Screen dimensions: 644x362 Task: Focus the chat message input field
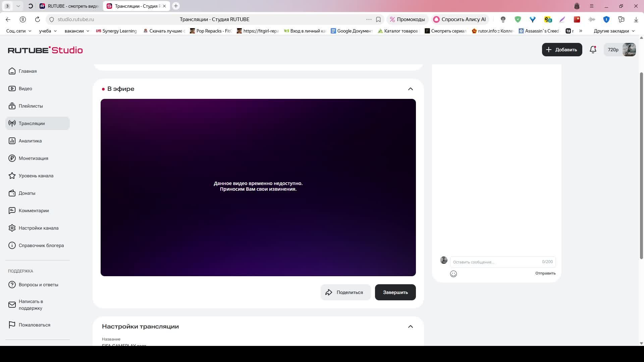point(496,262)
